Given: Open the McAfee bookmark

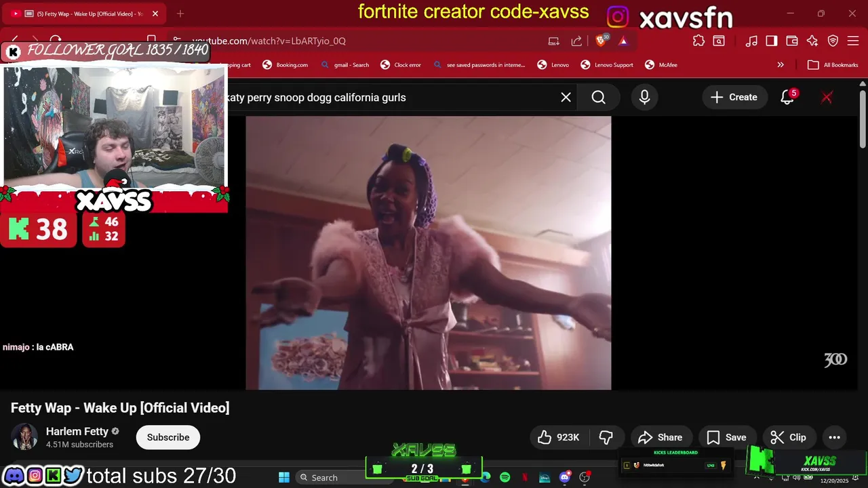Looking at the screenshot, I should point(661,65).
